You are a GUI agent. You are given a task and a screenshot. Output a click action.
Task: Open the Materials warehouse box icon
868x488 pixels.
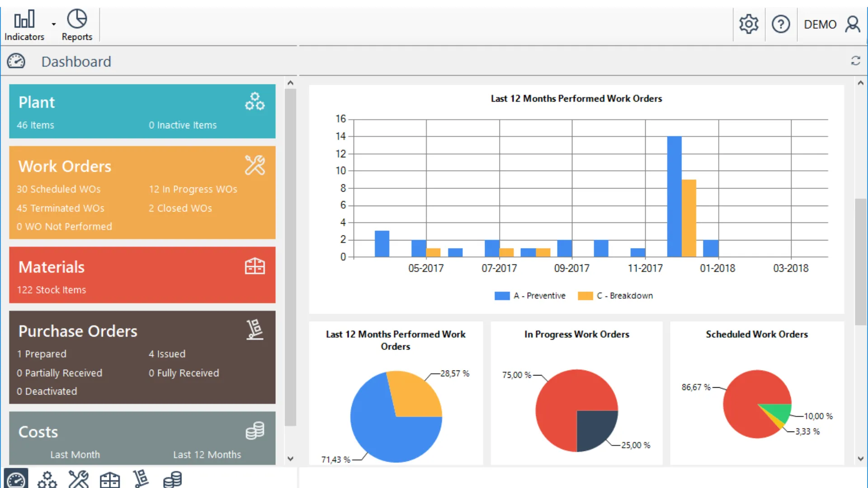[x=255, y=266]
